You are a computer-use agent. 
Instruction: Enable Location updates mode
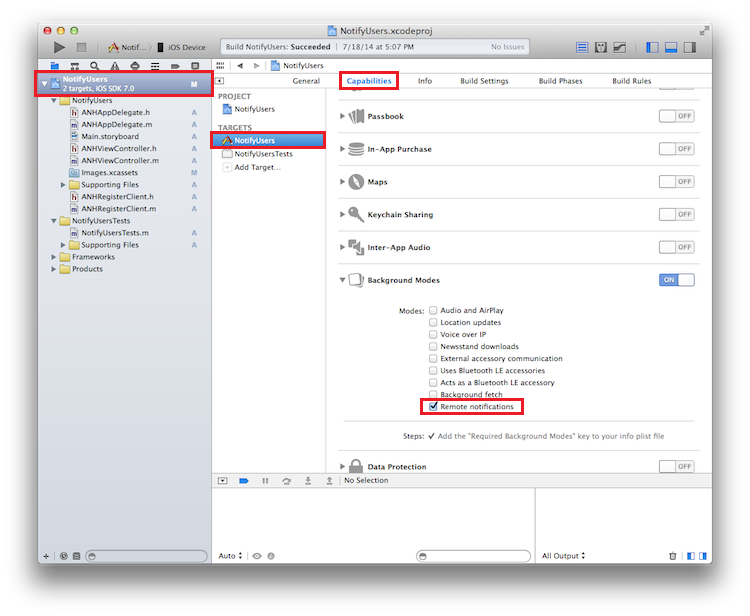click(433, 322)
